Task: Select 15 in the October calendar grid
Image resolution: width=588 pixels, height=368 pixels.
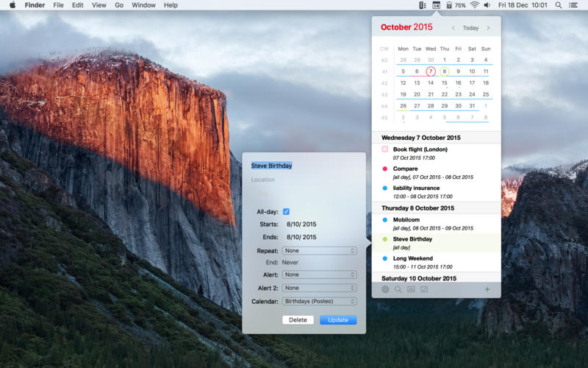Action: click(445, 83)
